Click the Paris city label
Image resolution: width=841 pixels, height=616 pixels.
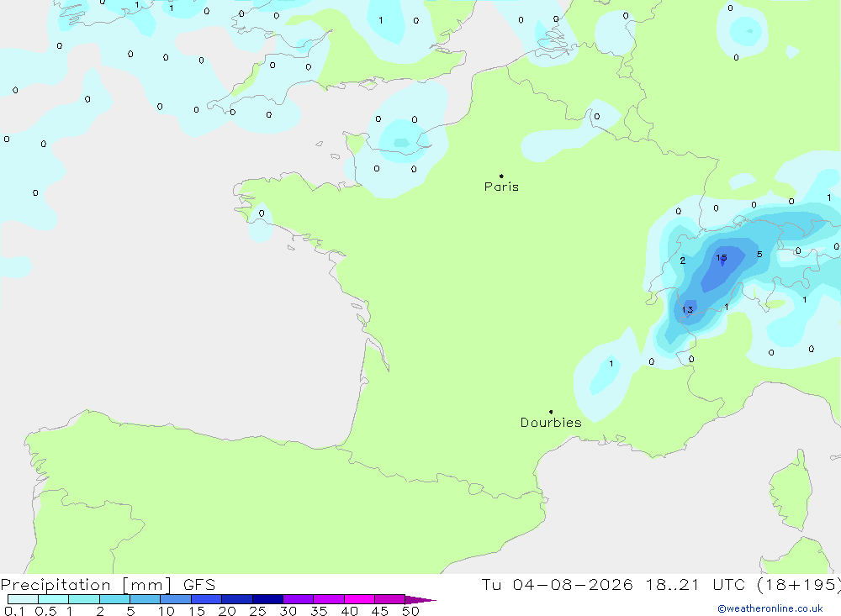[501, 187]
